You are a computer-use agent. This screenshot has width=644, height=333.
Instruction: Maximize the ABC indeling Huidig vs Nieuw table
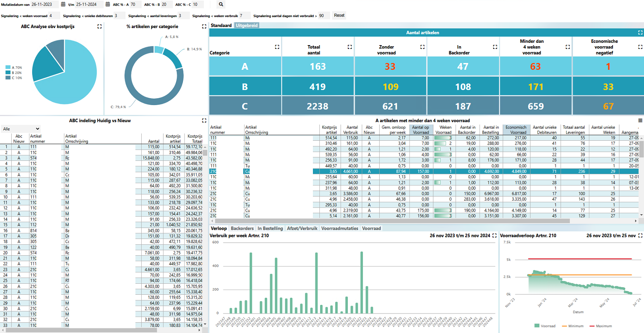[x=204, y=121]
